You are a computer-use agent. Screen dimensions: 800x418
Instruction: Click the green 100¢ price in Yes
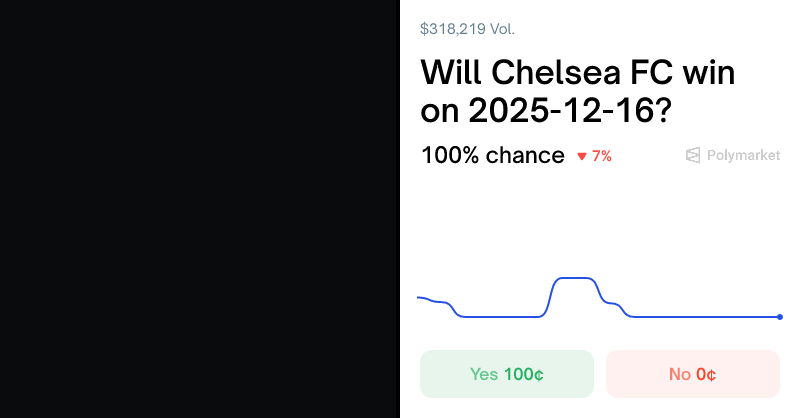[523, 374]
